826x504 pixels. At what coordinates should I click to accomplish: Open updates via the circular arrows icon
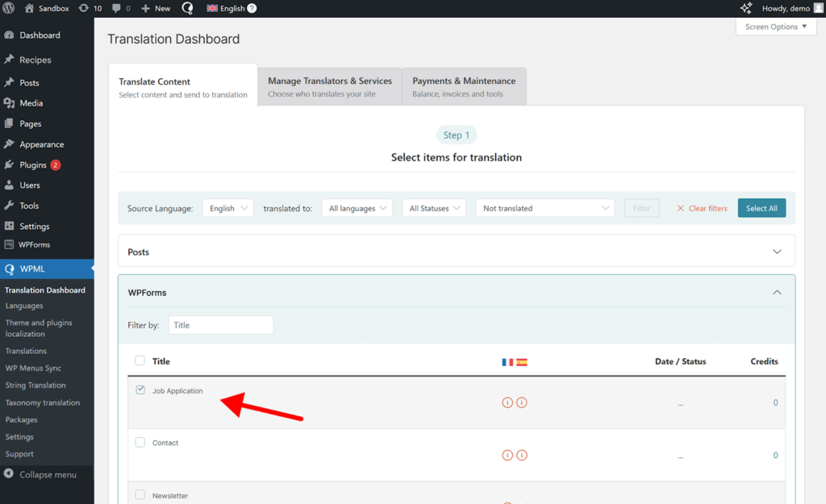84,8
